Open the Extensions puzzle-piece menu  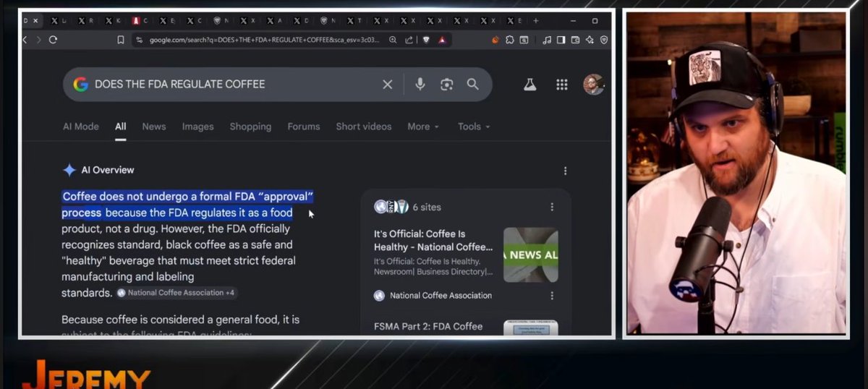point(510,40)
